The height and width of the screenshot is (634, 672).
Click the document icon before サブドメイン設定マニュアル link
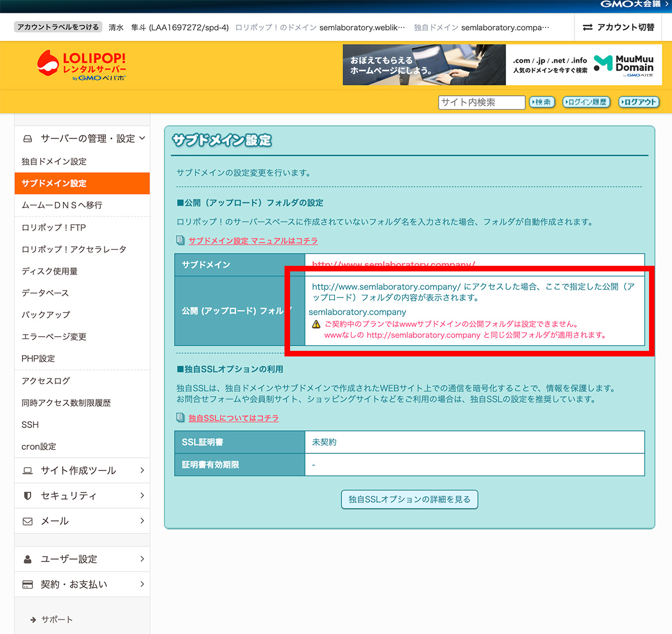[179, 240]
